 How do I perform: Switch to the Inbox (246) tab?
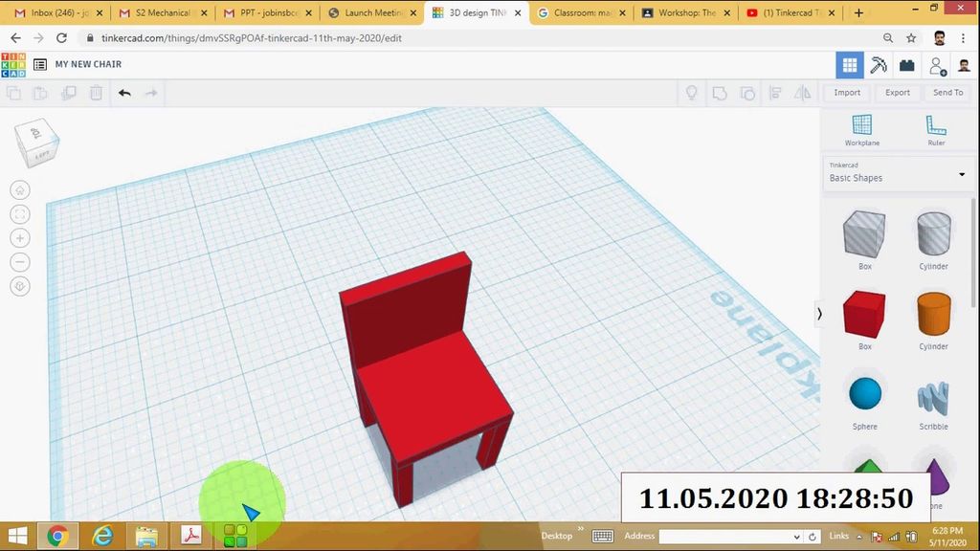click(57, 12)
